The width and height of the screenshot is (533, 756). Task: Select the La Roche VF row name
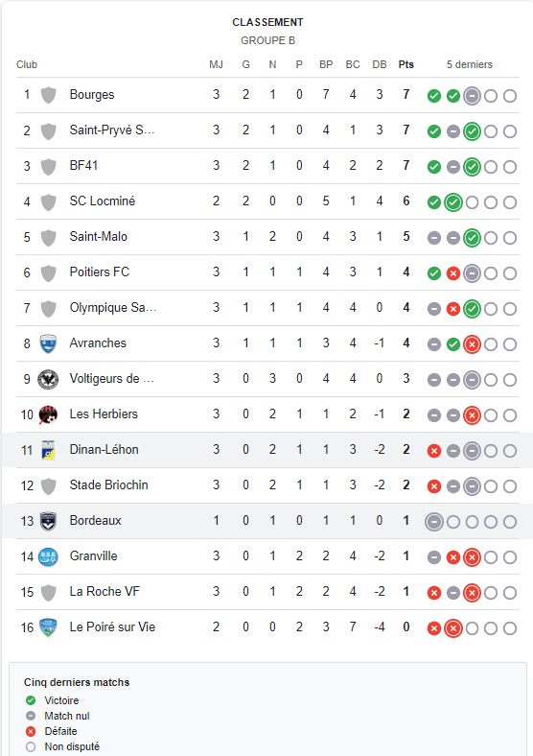(x=104, y=592)
